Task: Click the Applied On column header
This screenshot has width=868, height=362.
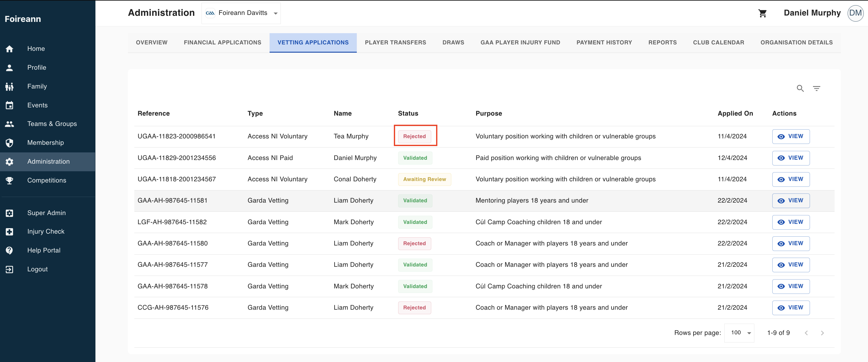Action: 735,113
